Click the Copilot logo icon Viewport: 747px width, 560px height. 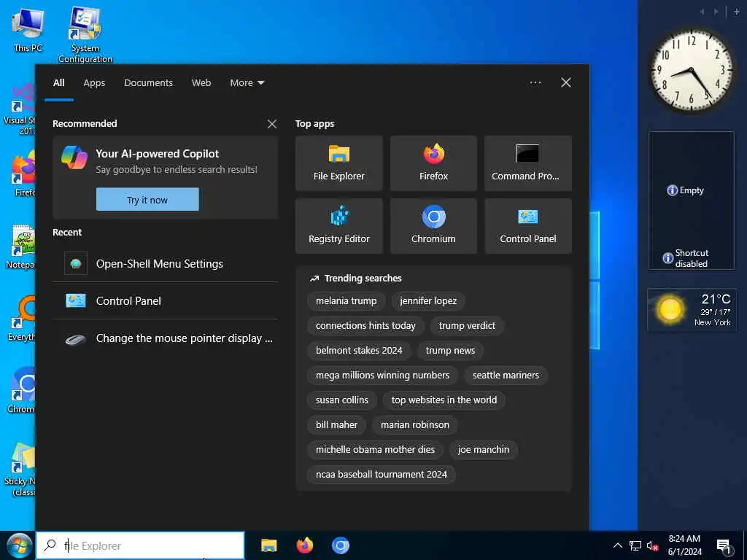click(x=74, y=157)
